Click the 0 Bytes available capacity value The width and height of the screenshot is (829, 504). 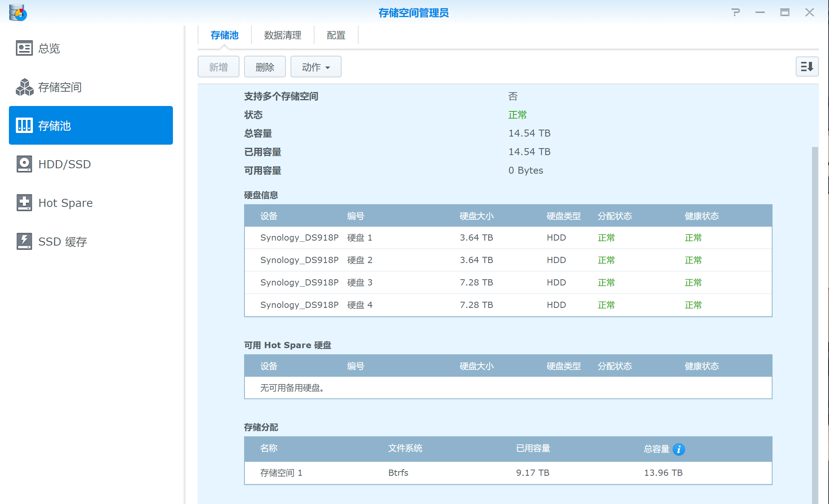(x=526, y=170)
